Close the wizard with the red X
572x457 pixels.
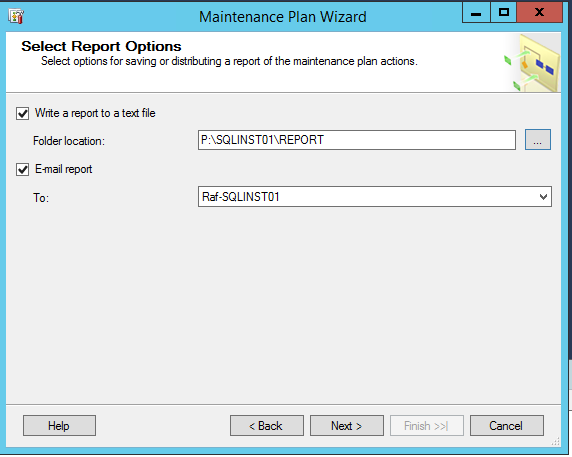(x=539, y=13)
